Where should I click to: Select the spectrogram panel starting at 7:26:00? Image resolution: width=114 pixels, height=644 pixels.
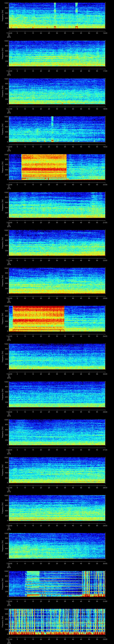[57, 432]
